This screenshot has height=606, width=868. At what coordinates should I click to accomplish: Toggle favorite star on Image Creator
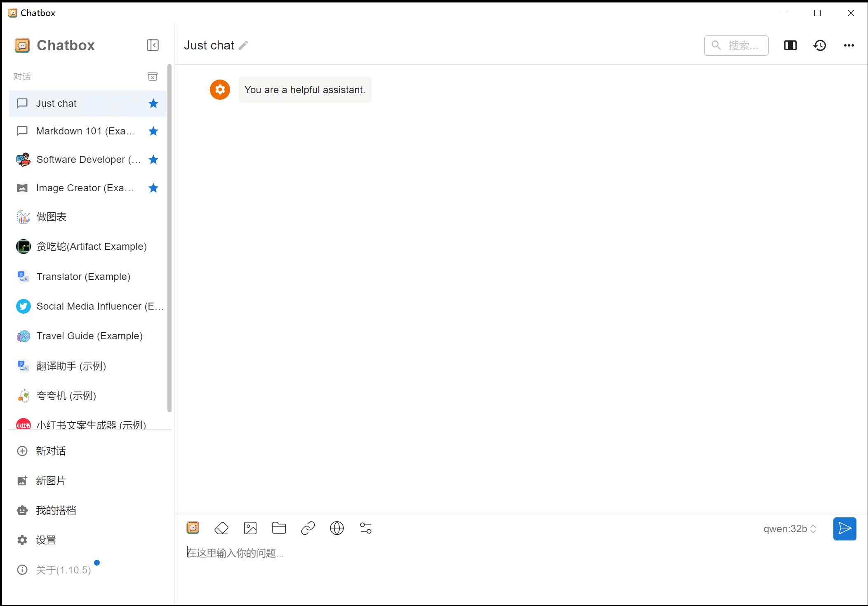pyautogui.click(x=153, y=188)
